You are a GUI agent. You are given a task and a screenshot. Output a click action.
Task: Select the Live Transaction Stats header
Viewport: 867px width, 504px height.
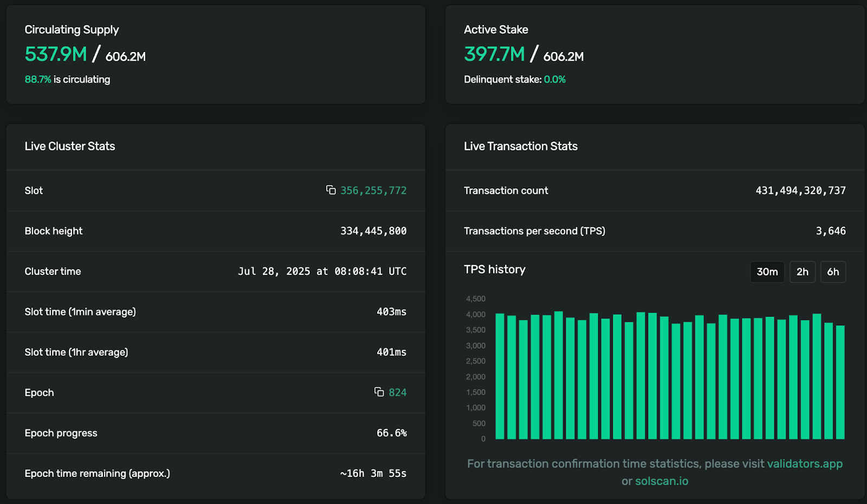click(x=520, y=146)
